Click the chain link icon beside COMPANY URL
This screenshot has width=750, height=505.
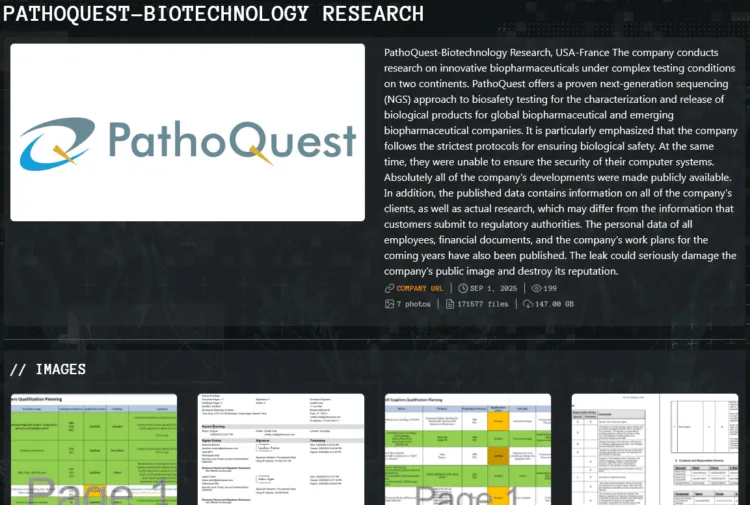pyautogui.click(x=389, y=288)
